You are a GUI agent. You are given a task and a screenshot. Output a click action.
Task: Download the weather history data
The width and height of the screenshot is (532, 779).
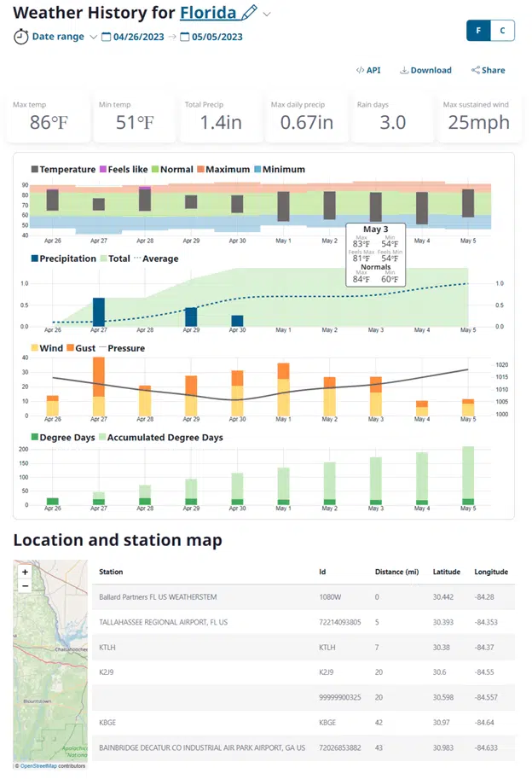[425, 70]
